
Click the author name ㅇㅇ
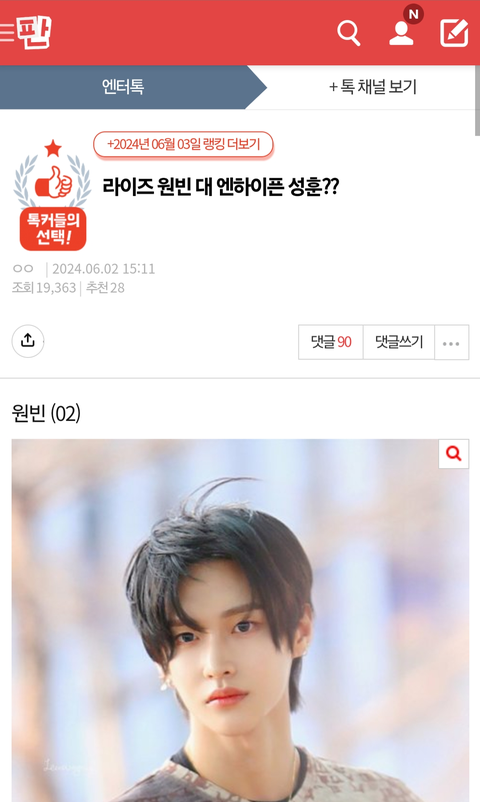click(x=23, y=269)
